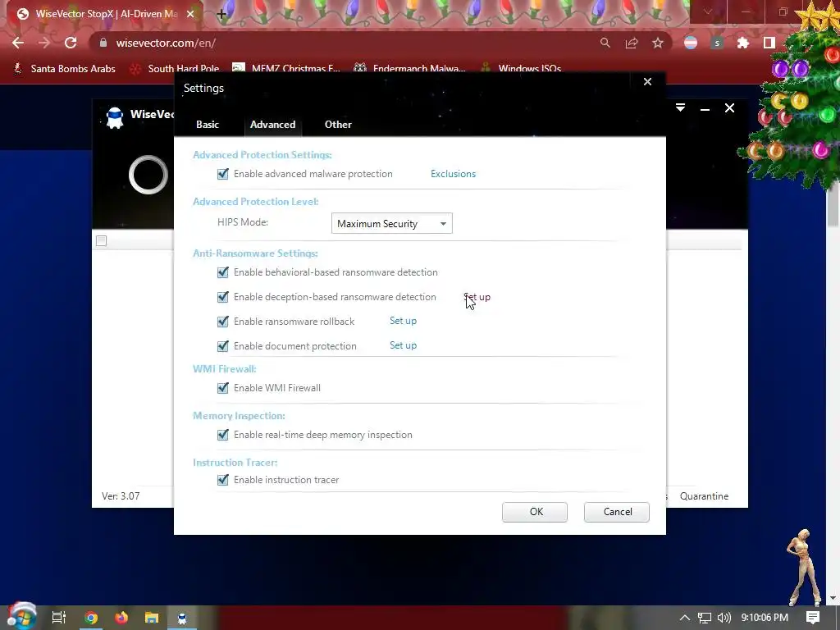
Task: Open MEMZ Christmas bookmark
Action: tap(286, 69)
